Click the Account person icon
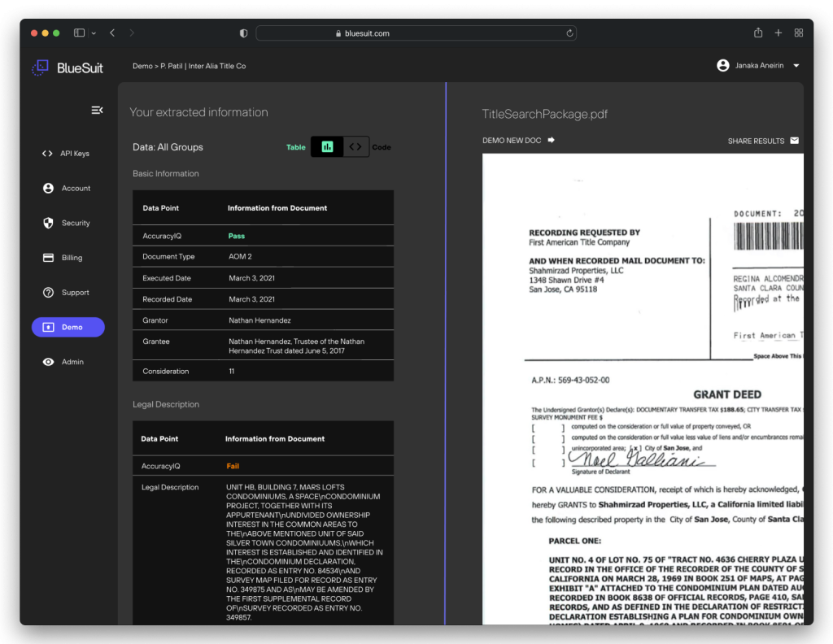The width and height of the screenshot is (833, 644). click(48, 188)
